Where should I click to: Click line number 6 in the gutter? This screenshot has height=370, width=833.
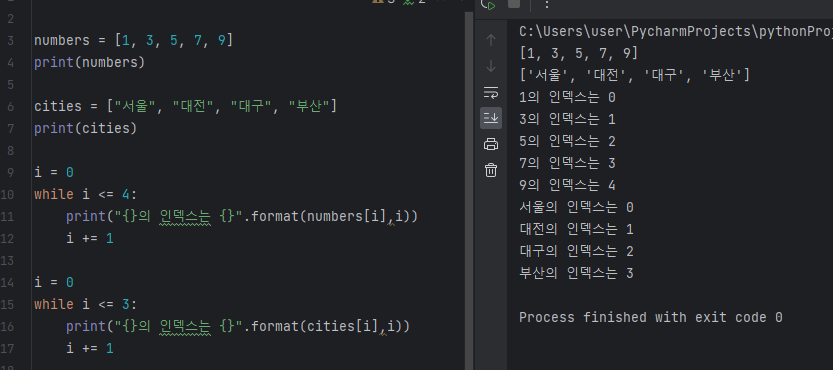tap(11, 106)
